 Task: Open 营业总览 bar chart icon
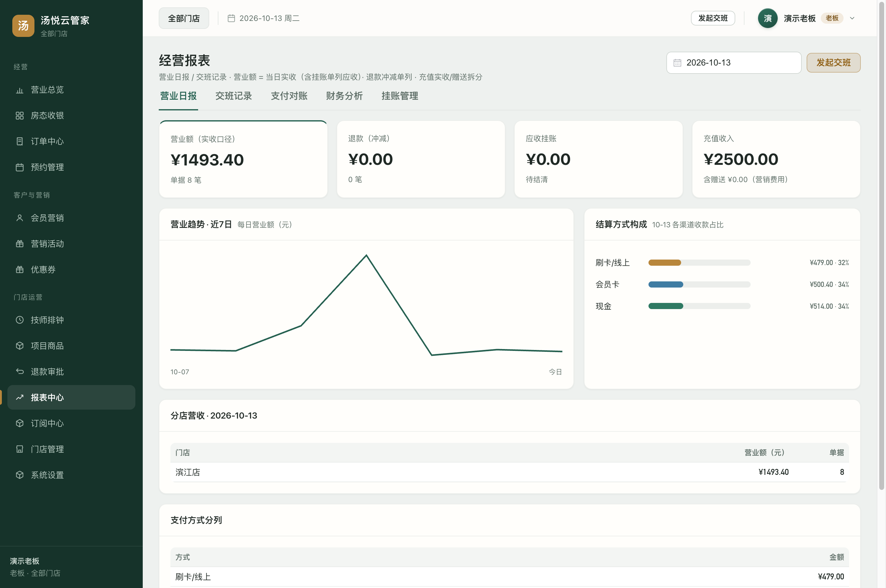click(19, 90)
